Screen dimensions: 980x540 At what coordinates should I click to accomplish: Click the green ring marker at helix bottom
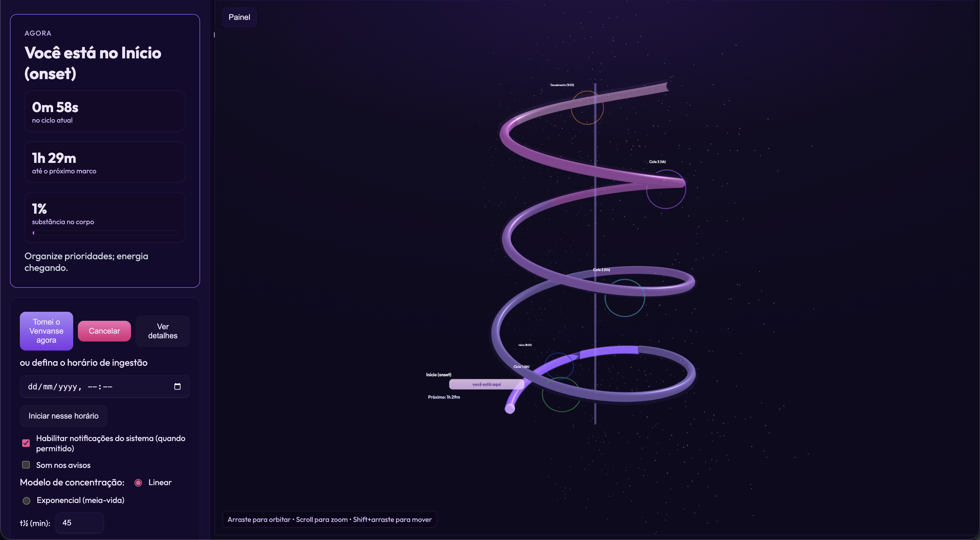pos(561,395)
